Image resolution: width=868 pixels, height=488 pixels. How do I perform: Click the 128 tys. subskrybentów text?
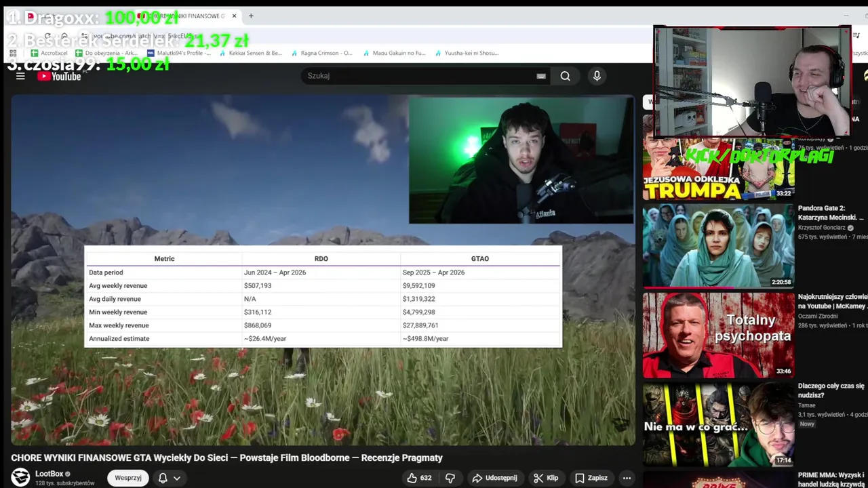click(64, 483)
